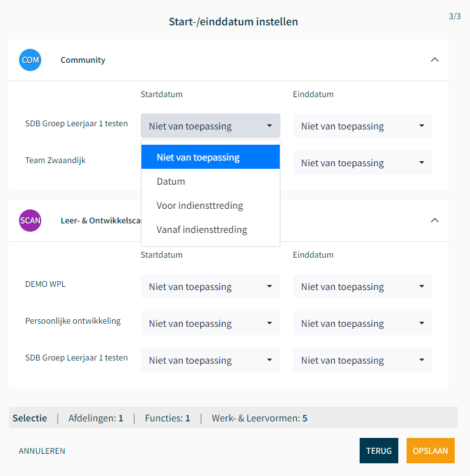Open Startdatum dropdown for SDB Groep in Scan section
This screenshot has width=470, height=476.
click(x=210, y=360)
